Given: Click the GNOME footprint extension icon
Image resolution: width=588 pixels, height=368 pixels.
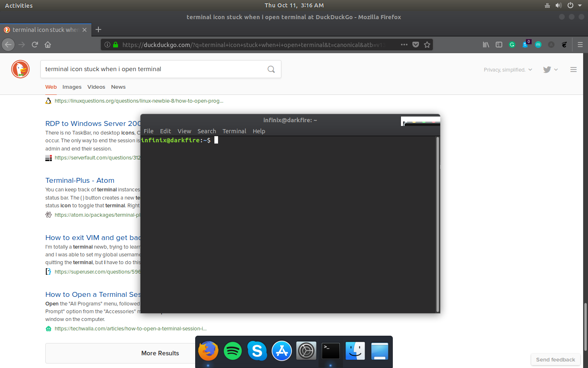Looking at the screenshot, I should point(564,45).
